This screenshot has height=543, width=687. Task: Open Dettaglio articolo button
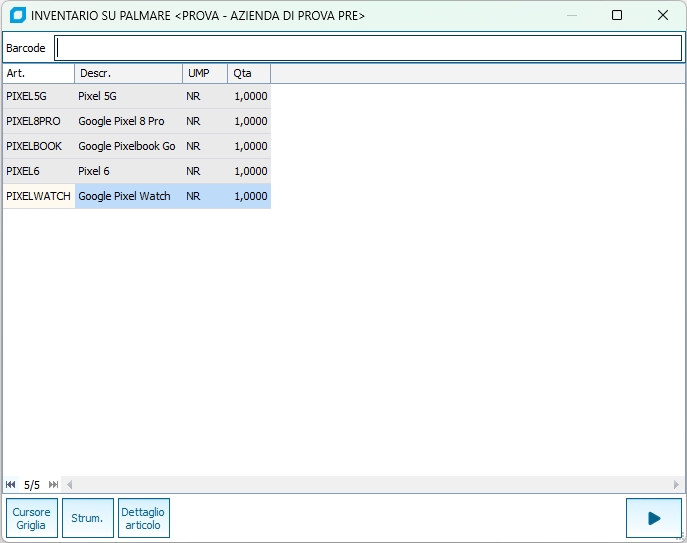pos(144,518)
